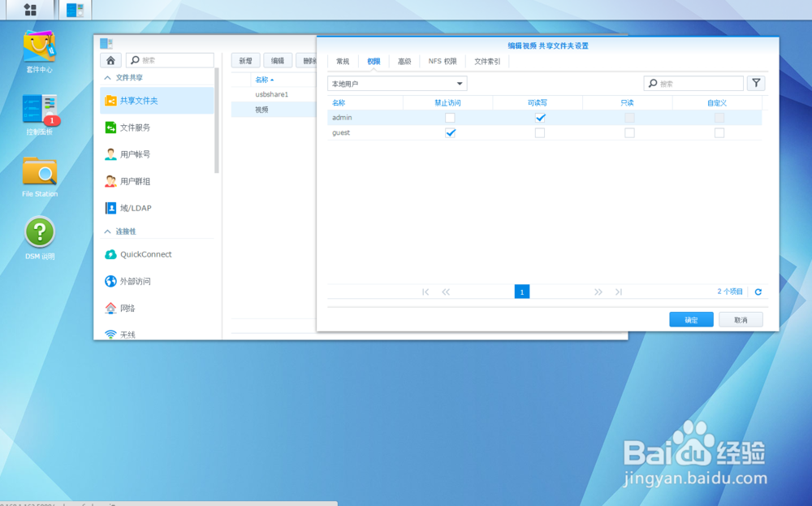Click the 新增 button to create folder
This screenshot has width=812, height=506.
click(x=245, y=60)
